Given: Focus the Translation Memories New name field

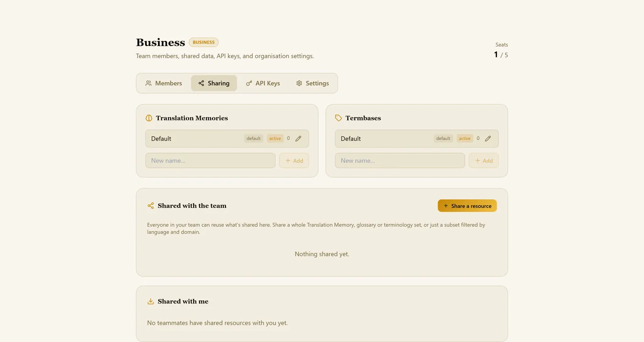Looking at the screenshot, I should [210, 161].
